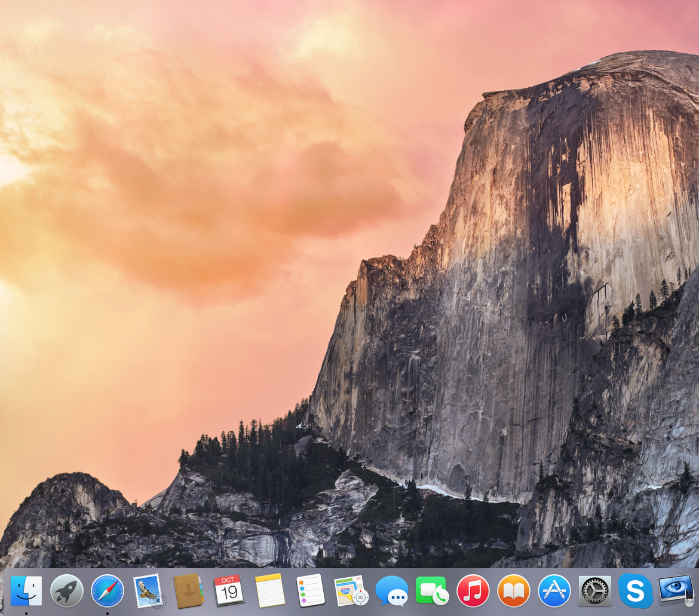Open iTunes with the red music note
The height and width of the screenshot is (616, 699).
[473, 591]
